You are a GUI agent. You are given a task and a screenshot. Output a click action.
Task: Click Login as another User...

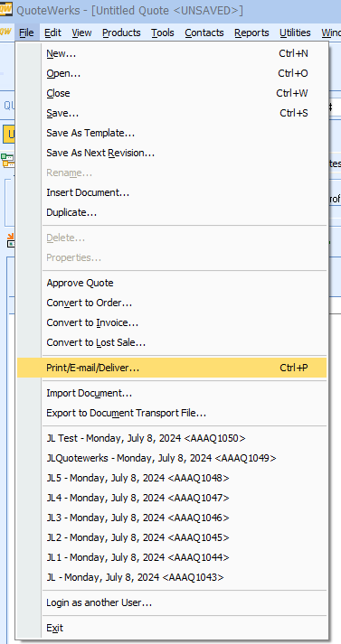coord(172,603)
